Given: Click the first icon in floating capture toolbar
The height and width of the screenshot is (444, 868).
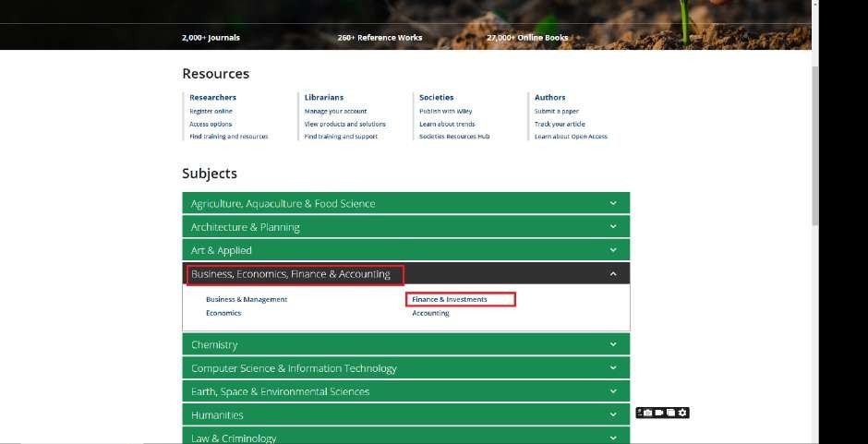Looking at the screenshot, I should (639, 413).
